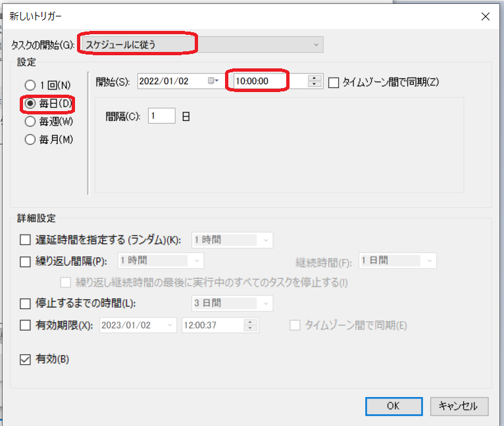Viewport: 504px width, 426px height.
Task: Enable タイムゾーン間で同期(Z) checkbox
Action: (334, 82)
